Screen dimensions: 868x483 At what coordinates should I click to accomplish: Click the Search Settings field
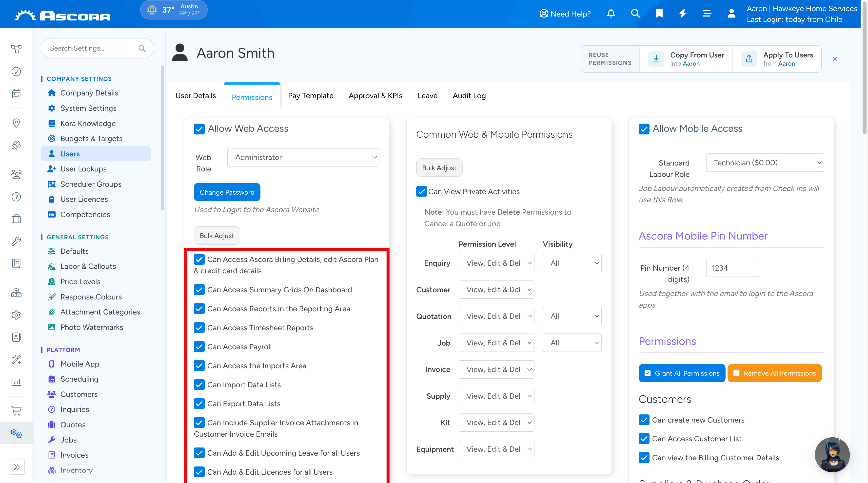click(97, 48)
